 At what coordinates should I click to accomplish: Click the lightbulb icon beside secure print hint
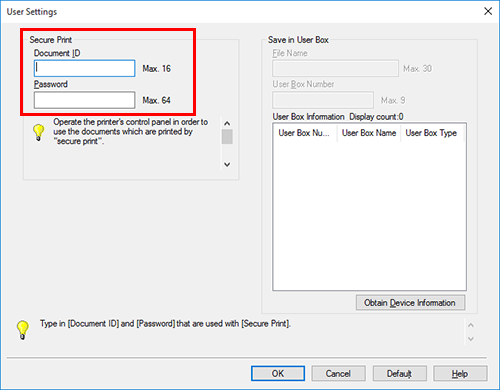39,132
